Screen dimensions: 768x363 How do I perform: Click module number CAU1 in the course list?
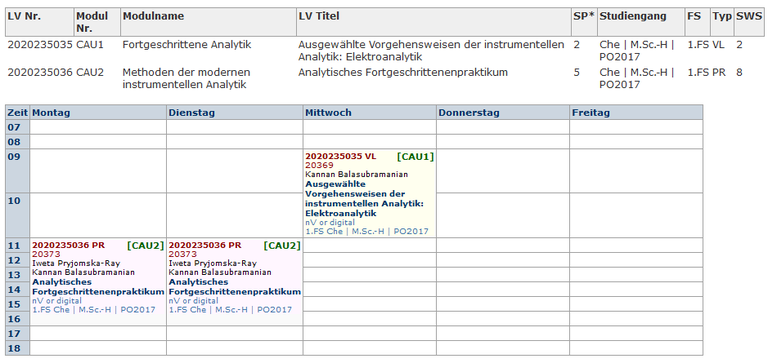point(90,45)
